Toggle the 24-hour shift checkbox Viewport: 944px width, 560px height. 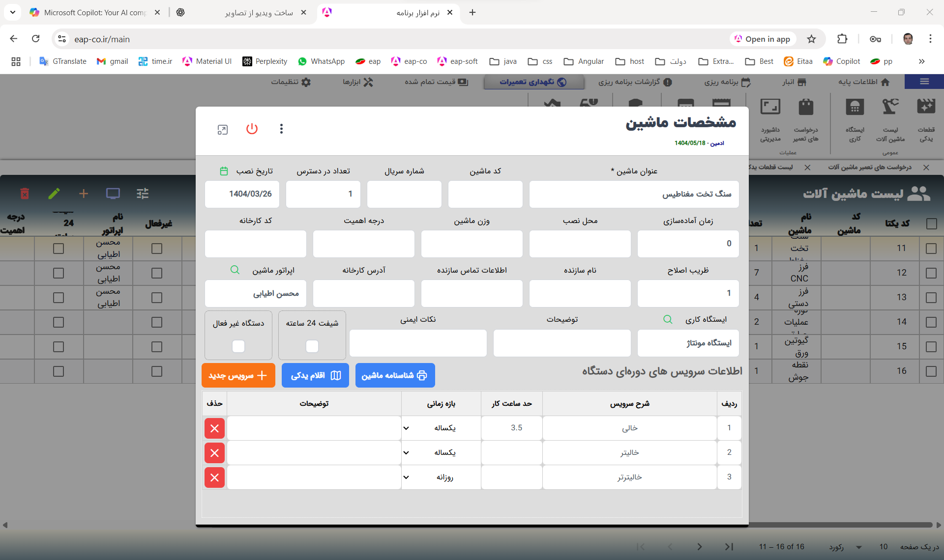[312, 346]
